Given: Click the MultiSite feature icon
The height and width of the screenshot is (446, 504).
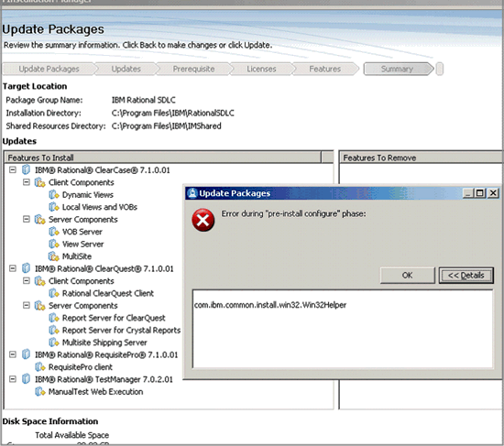Looking at the screenshot, I should (x=54, y=256).
